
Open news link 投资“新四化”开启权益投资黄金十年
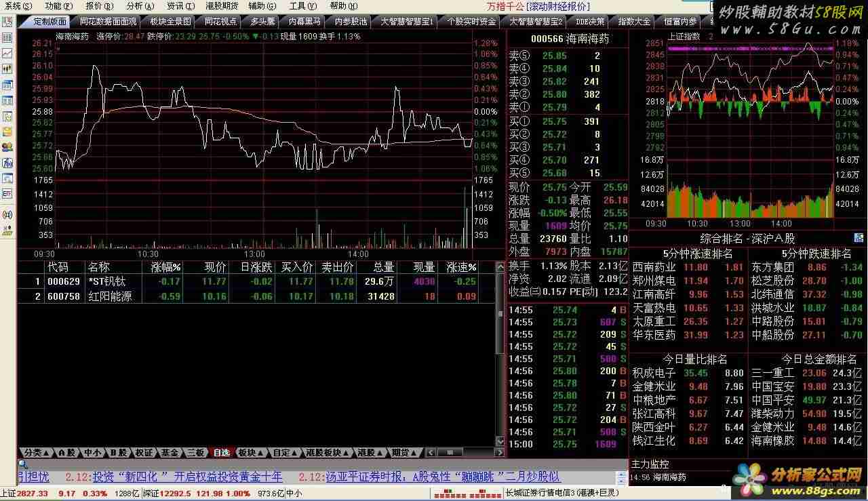[187, 477]
